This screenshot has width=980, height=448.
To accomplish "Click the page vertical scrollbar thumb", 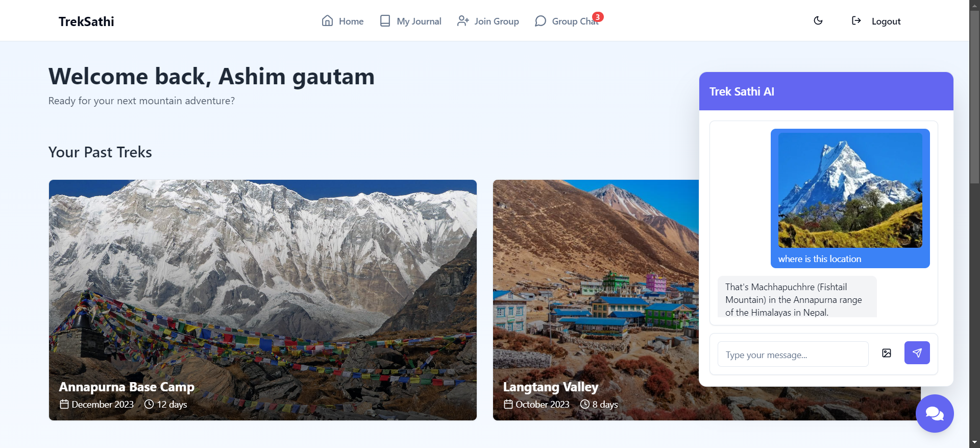I will 974,97.
